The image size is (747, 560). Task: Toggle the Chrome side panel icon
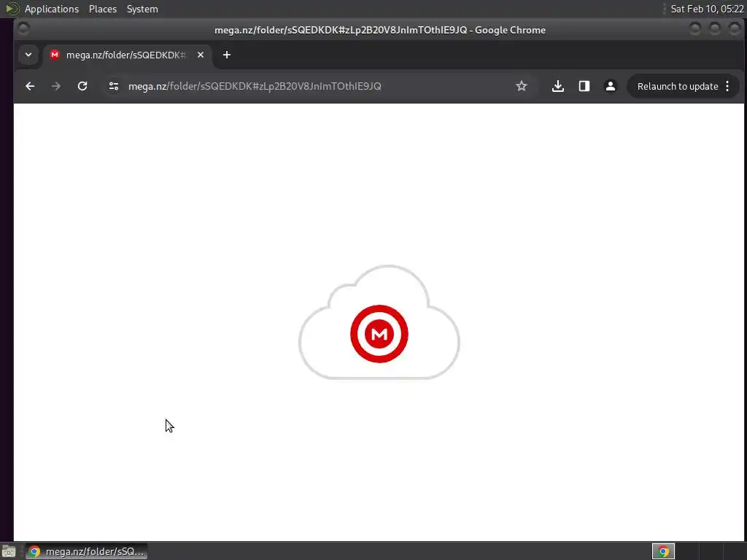click(584, 86)
